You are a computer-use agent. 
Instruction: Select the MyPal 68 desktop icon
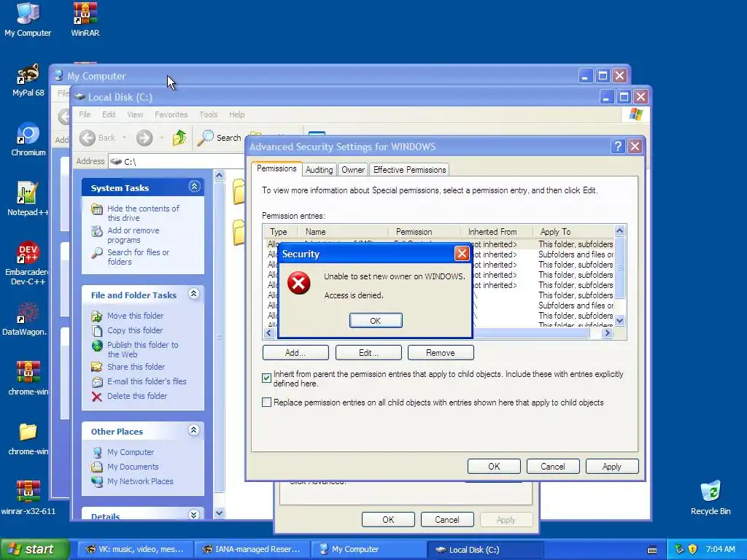[x=28, y=80]
